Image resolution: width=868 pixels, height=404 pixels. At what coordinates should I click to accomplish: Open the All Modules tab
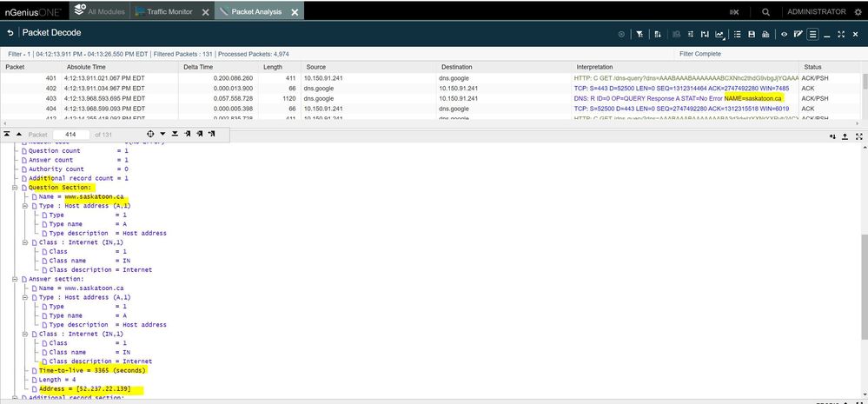coord(100,11)
